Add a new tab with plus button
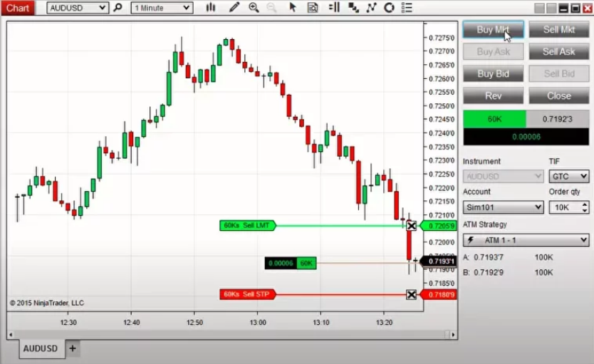This screenshot has width=594, height=364. coord(73,348)
